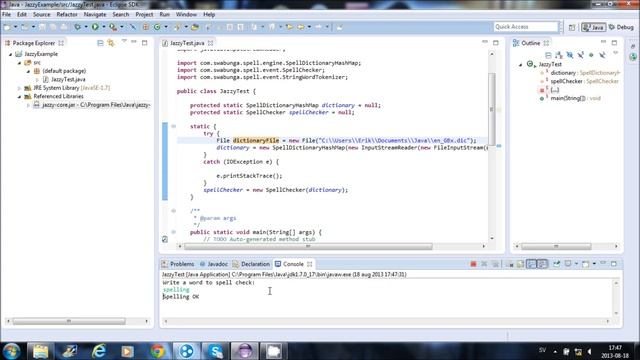The width and height of the screenshot is (640, 360).
Task: Terminate the running program with red stop button
Action: pyautogui.click(x=473, y=264)
